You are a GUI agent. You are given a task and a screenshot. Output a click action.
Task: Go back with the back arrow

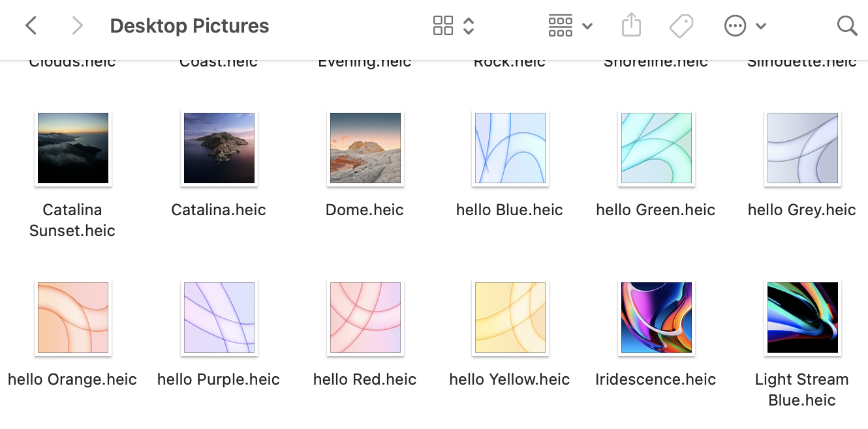click(x=31, y=26)
